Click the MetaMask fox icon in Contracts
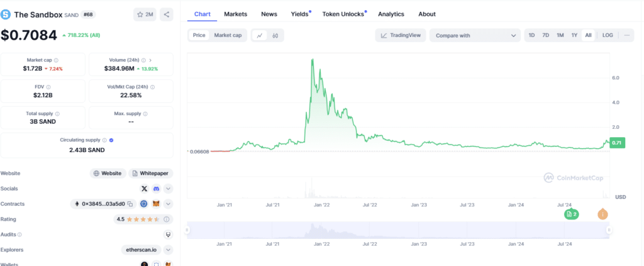The image size is (644, 266). [156, 204]
